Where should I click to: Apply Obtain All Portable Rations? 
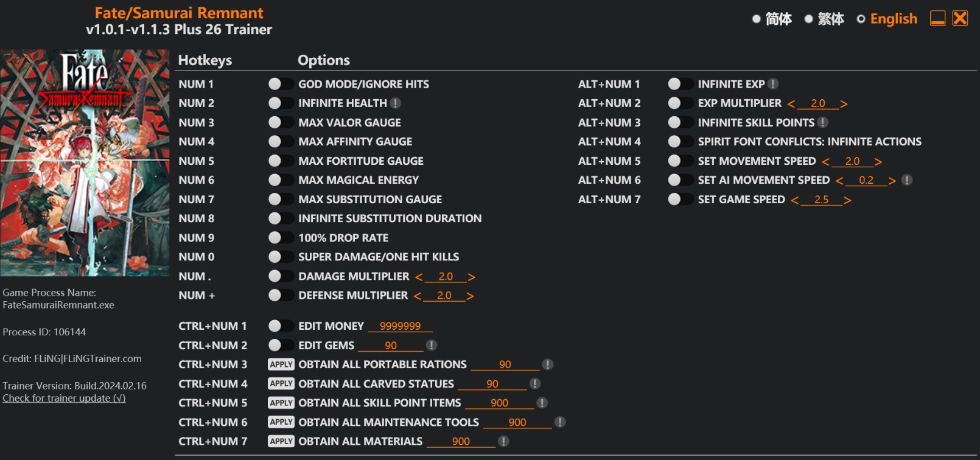coord(281,364)
